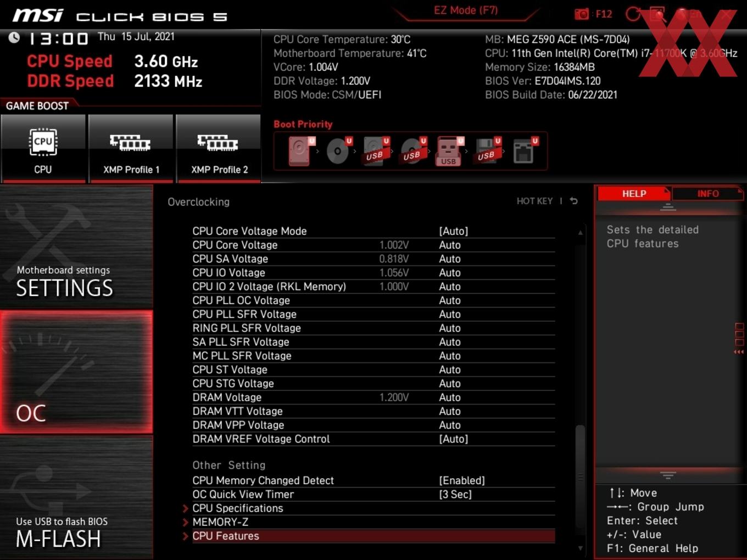Enable XMP Profile 2
The image size is (747, 560).
[219, 148]
